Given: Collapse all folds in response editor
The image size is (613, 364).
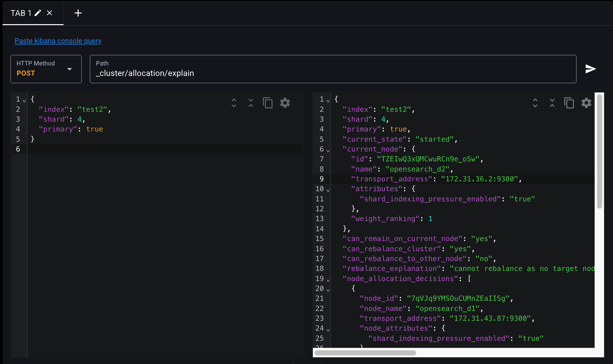Looking at the screenshot, I should coord(552,103).
